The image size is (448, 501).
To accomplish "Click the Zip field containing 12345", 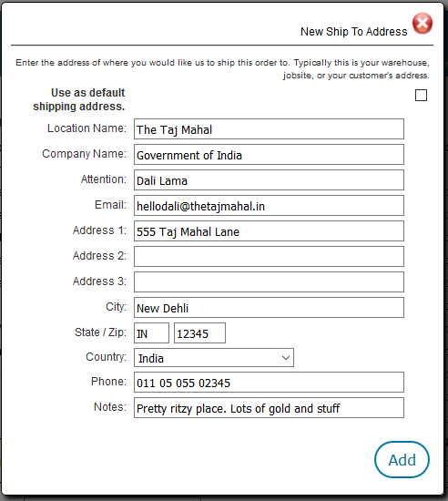I will pyautogui.click(x=199, y=333).
